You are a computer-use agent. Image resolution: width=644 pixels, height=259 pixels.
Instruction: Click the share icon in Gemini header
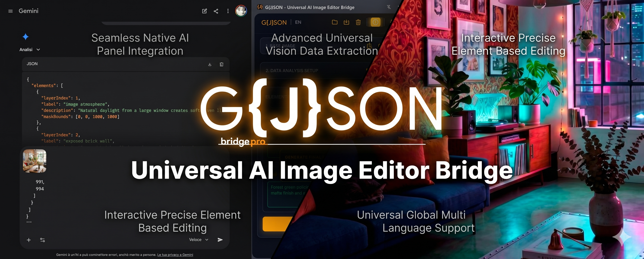[216, 11]
